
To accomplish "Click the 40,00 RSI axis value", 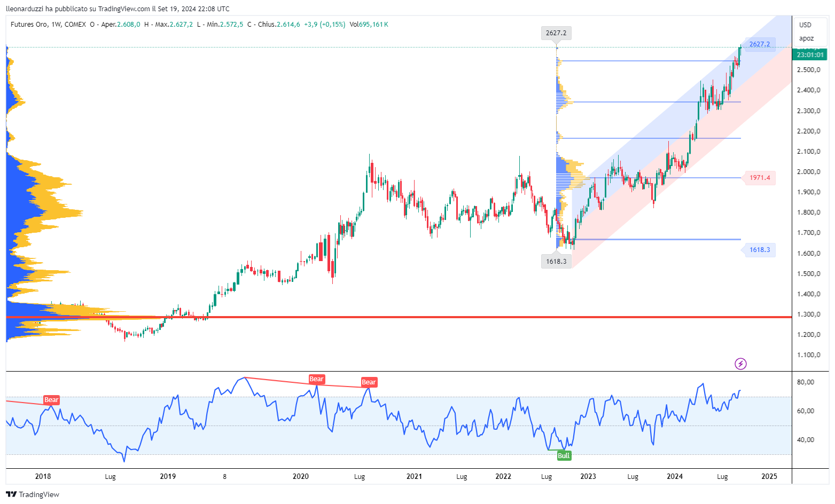I will [806, 440].
